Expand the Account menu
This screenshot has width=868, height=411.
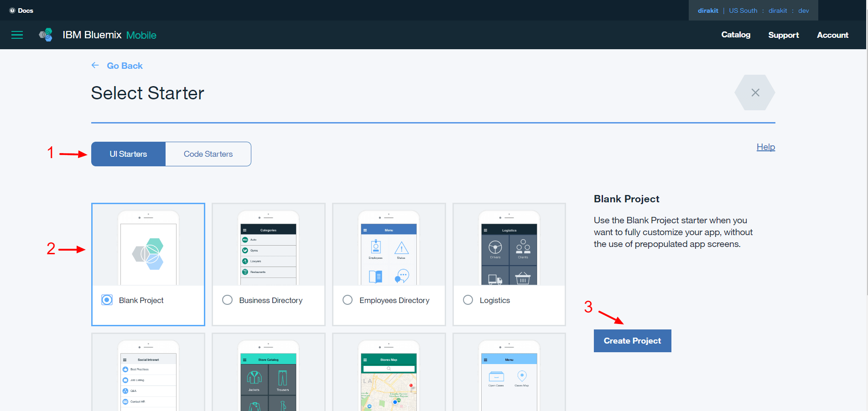pos(832,35)
